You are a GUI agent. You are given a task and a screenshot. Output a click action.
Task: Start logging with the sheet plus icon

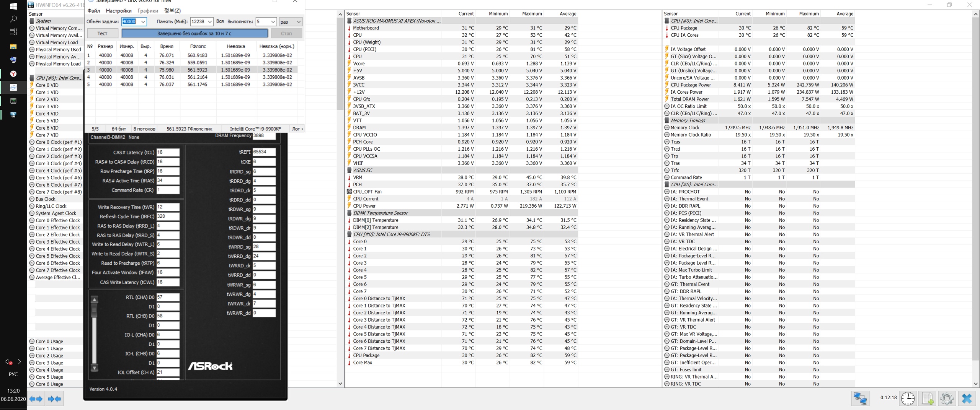[x=927, y=398]
